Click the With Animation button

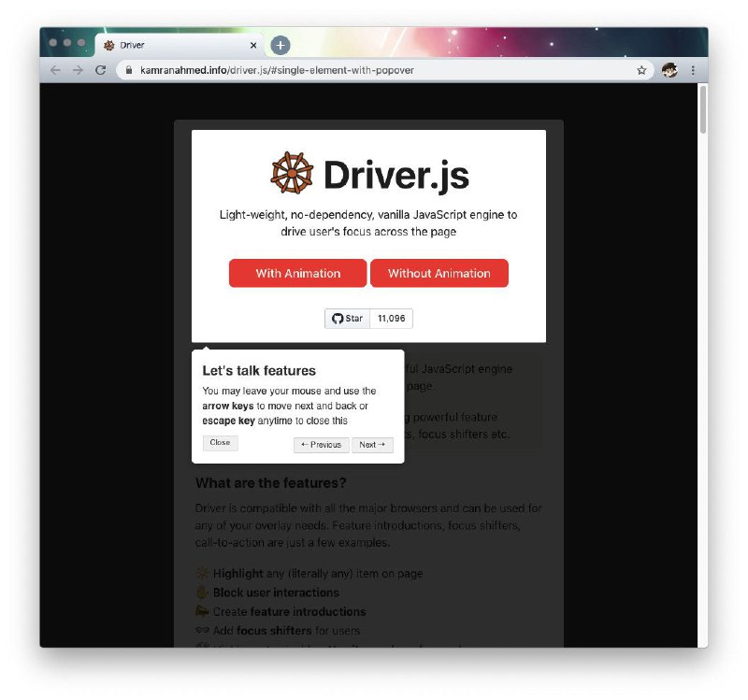297,273
